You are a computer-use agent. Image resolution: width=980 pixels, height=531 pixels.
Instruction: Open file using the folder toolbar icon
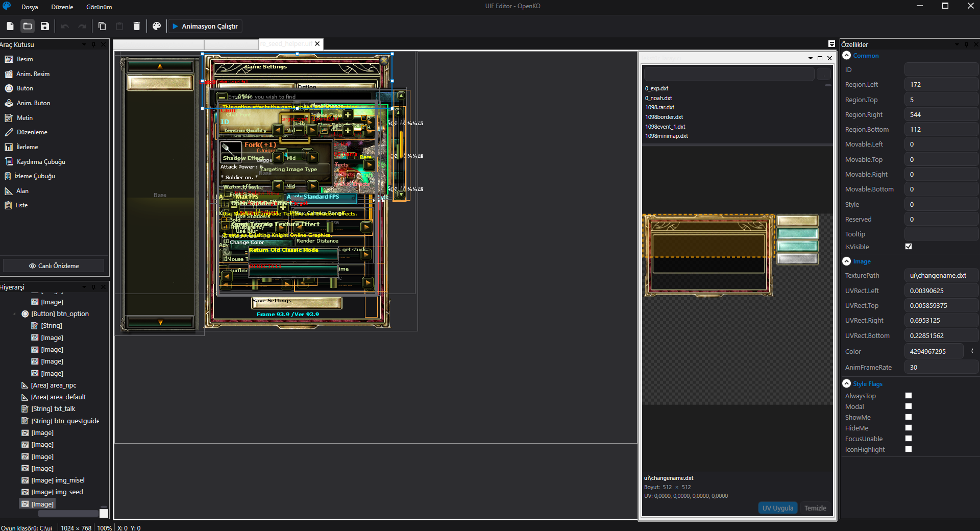point(28,26)
